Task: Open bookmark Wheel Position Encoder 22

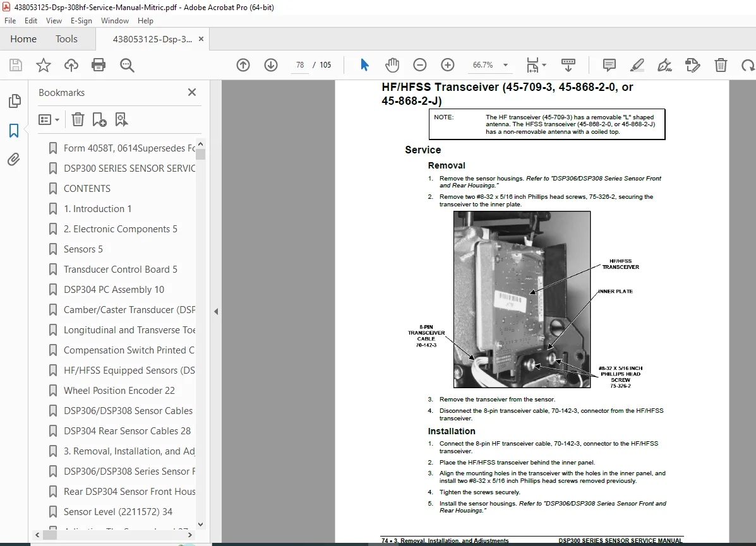Action: click(x=119, y=390)
